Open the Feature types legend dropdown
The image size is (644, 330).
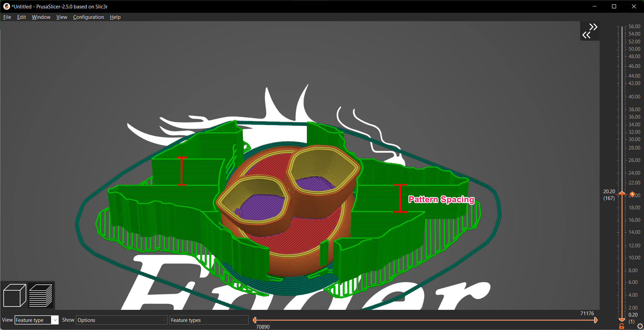[x=209, y=320]
